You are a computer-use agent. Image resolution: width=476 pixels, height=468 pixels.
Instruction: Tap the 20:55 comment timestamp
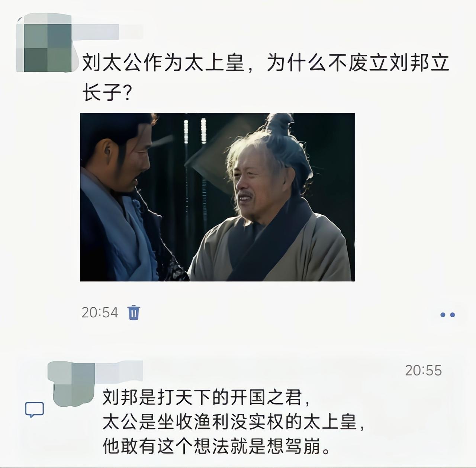click(423, 371)
